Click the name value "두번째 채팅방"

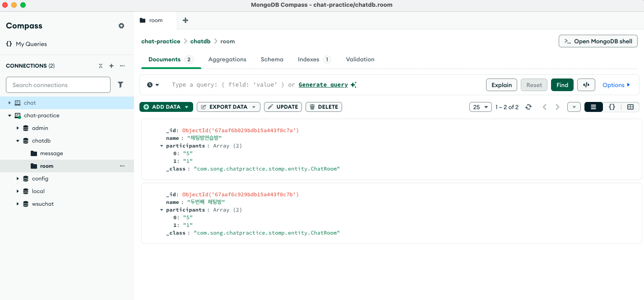pyautogui.click(x=206, y=202)
